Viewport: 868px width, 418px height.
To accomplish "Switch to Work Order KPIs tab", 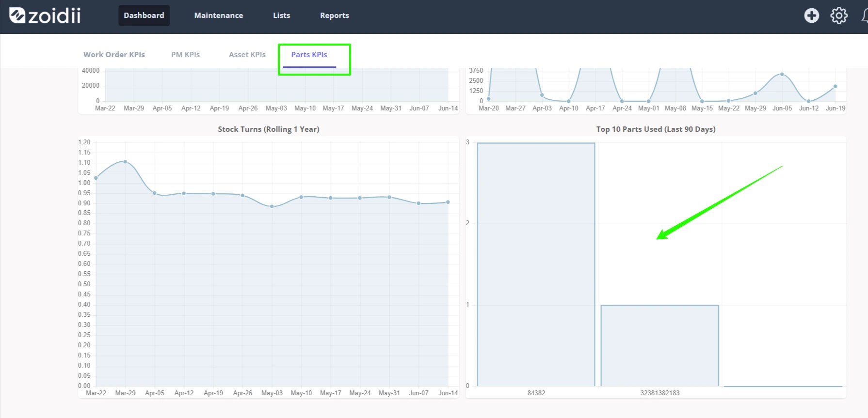I will pyautogui.click(x=114, y=55).
